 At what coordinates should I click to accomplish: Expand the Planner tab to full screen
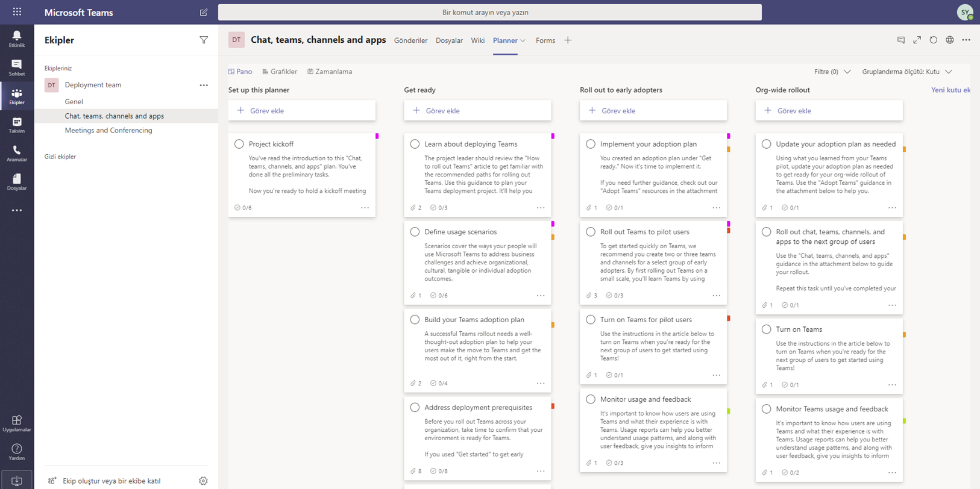917,40
